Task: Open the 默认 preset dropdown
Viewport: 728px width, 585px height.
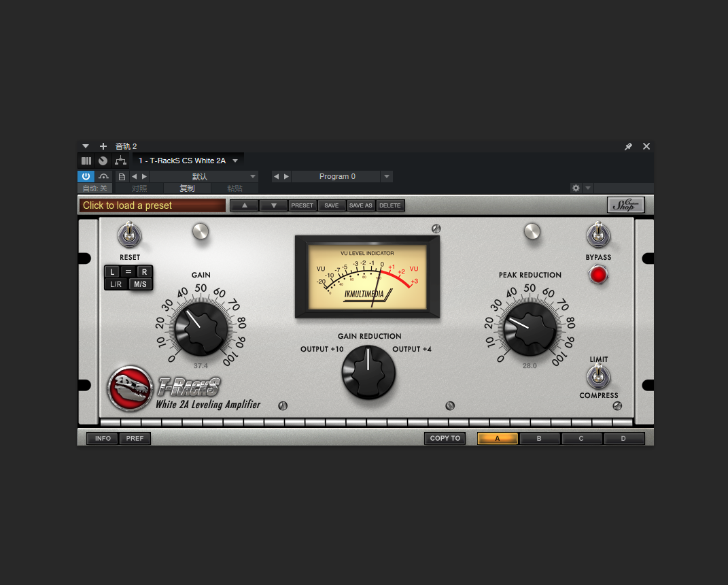Action: point(204,177)
